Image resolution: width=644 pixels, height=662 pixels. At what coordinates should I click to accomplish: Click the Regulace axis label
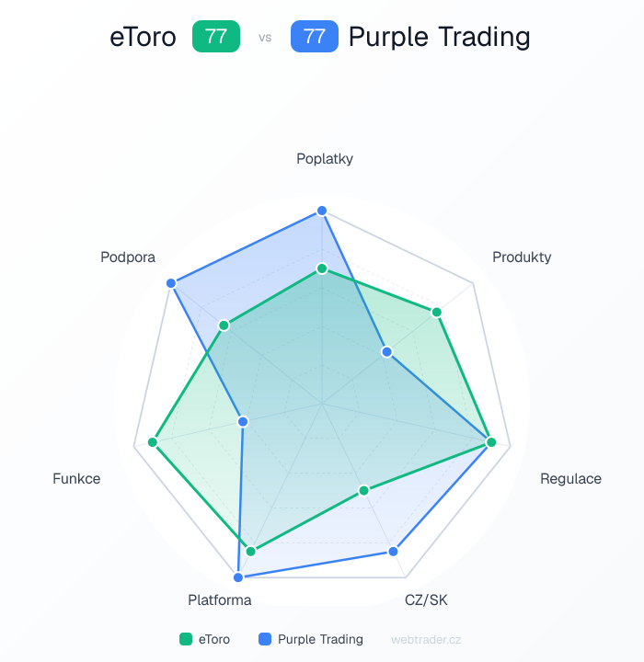[x=570, y=478]
